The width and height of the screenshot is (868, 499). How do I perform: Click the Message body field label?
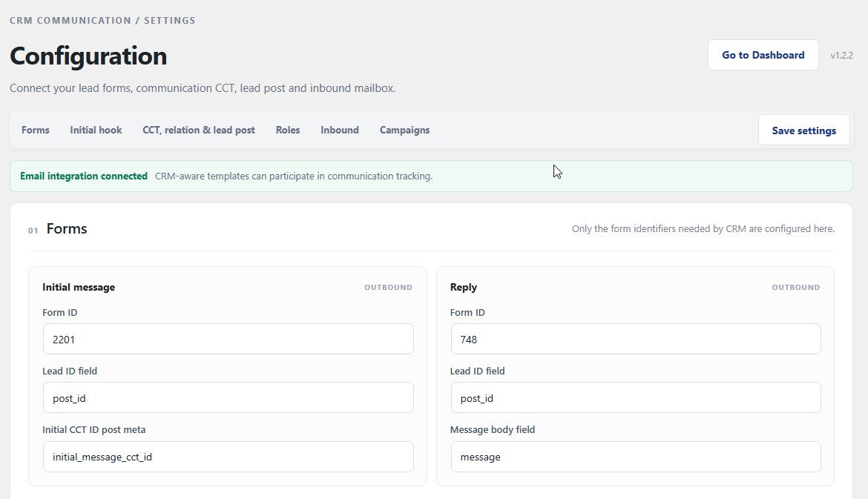pos(492,430)
